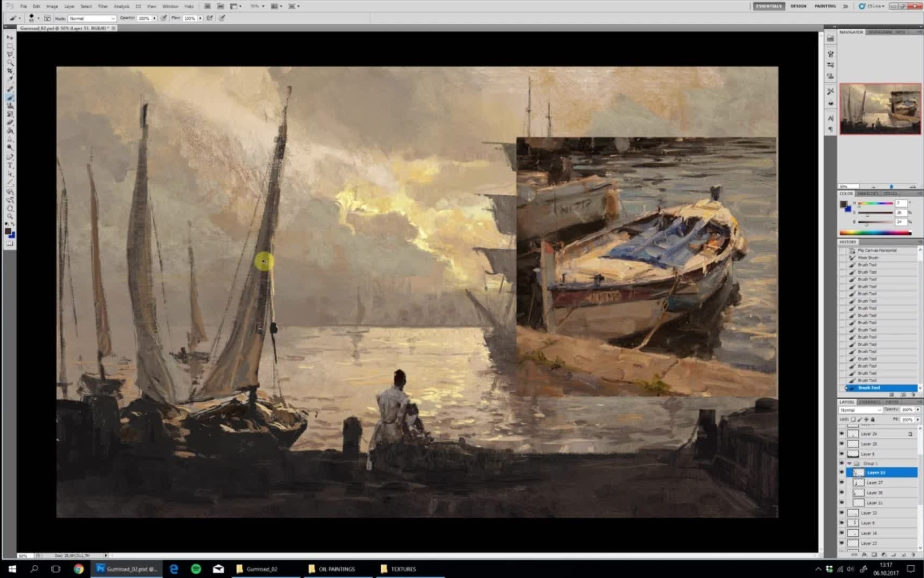Select the Spot Healing Brush tool
The height and width of the screenshot is (578, 924).
coord(10,89)
